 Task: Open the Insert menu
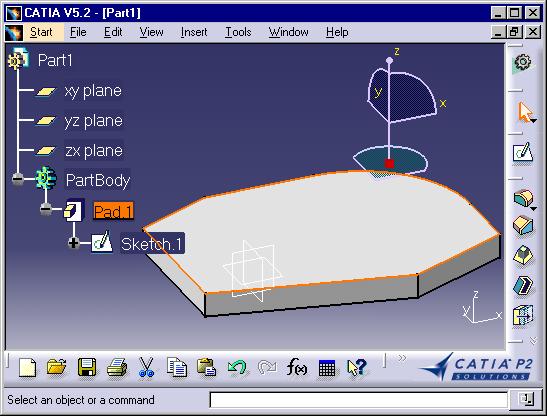coord(194,32)
